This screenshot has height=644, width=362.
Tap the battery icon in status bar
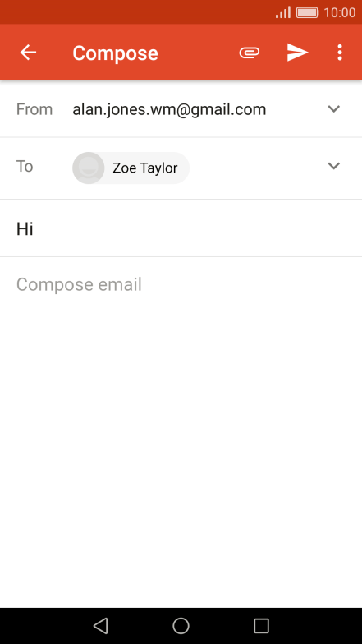point(307,12)
